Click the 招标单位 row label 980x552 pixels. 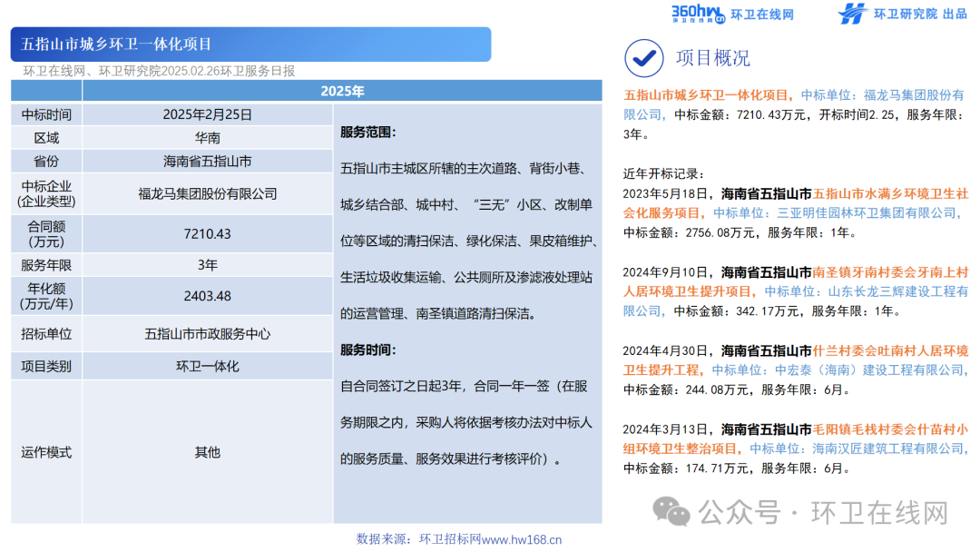coord(46,334)
